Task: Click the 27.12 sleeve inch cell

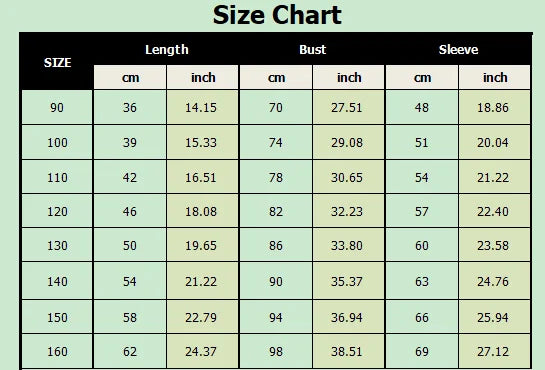Action: click(494, 351)
